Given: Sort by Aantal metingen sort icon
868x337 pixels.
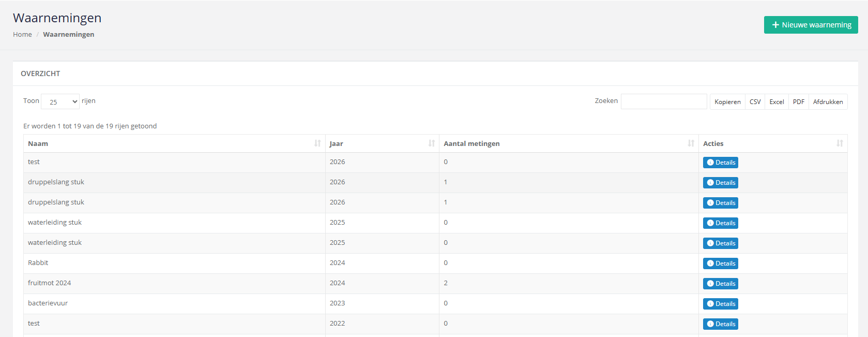Looking at the screenshot, I should pos(691,143).
